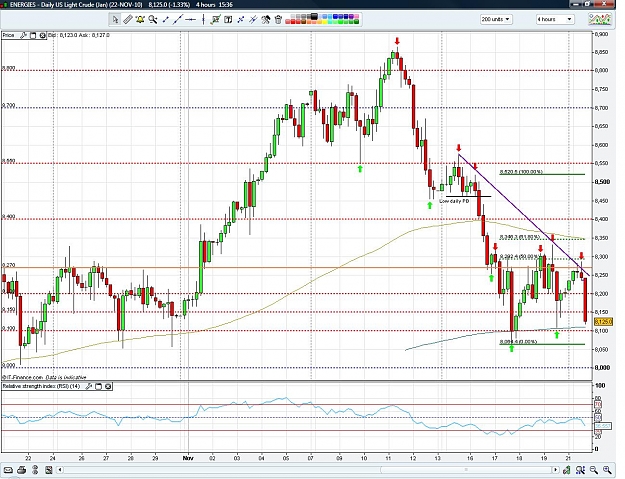Open RSI panel wrench settings

point(89,386)
